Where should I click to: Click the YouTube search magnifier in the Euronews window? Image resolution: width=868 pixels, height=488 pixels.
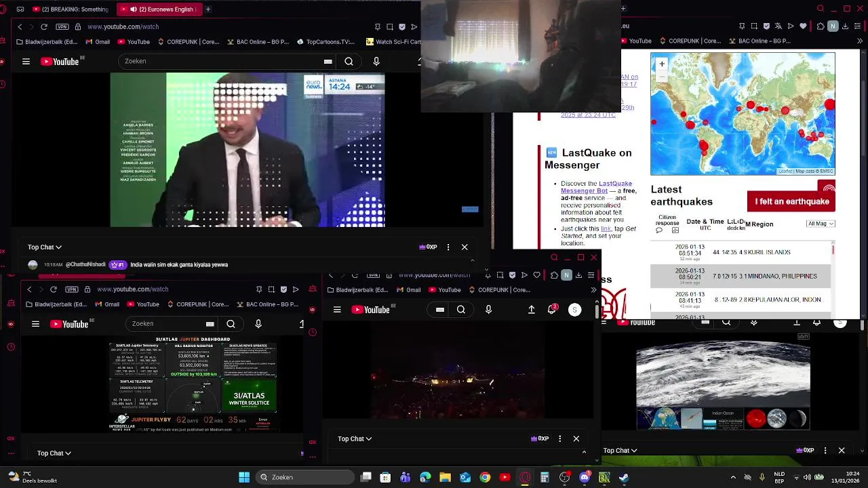click(x=349, y=61)
